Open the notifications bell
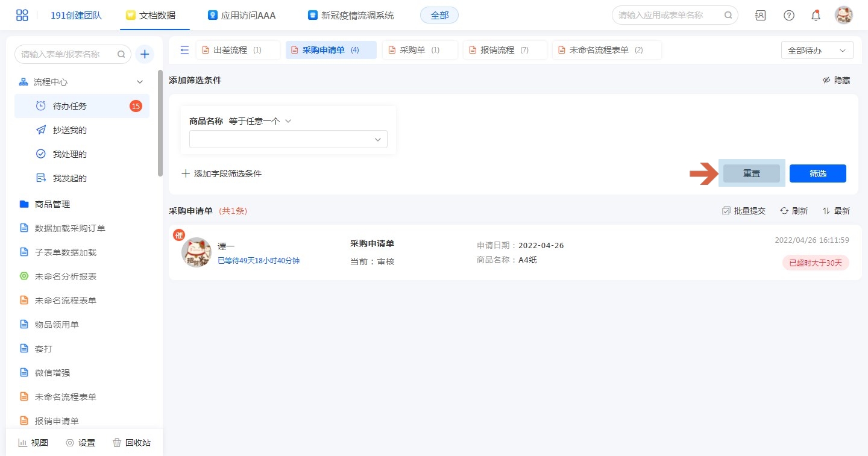The width and height of the screenshot is (868, 456). pos(816,16)
